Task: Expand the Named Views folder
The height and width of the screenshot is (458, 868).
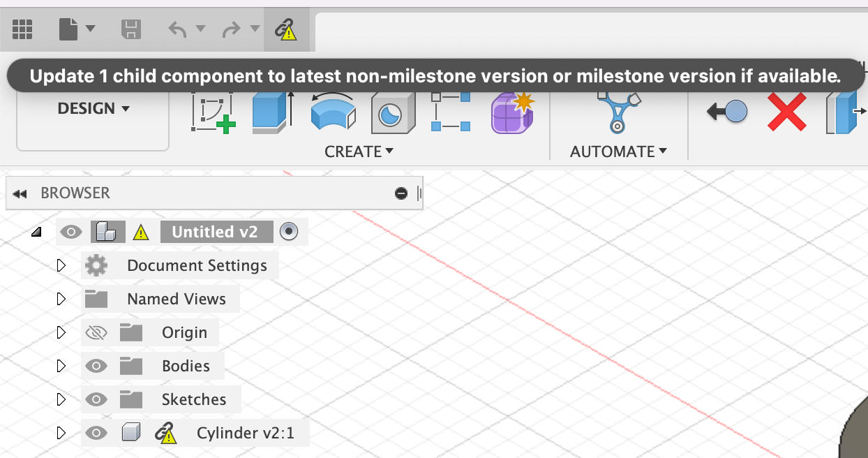Action: [x=61, y=299]
